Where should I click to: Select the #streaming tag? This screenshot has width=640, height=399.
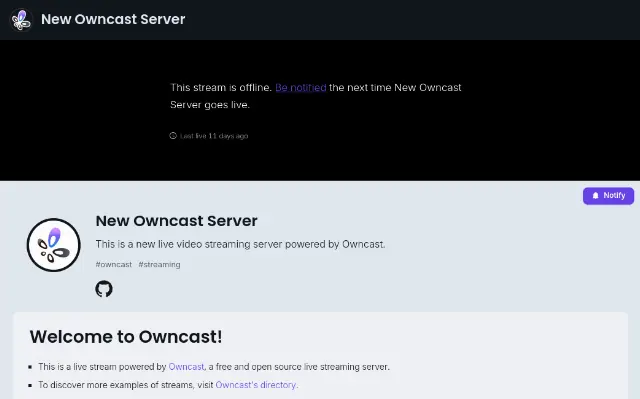pyautogui.click(x=159, y=264)
